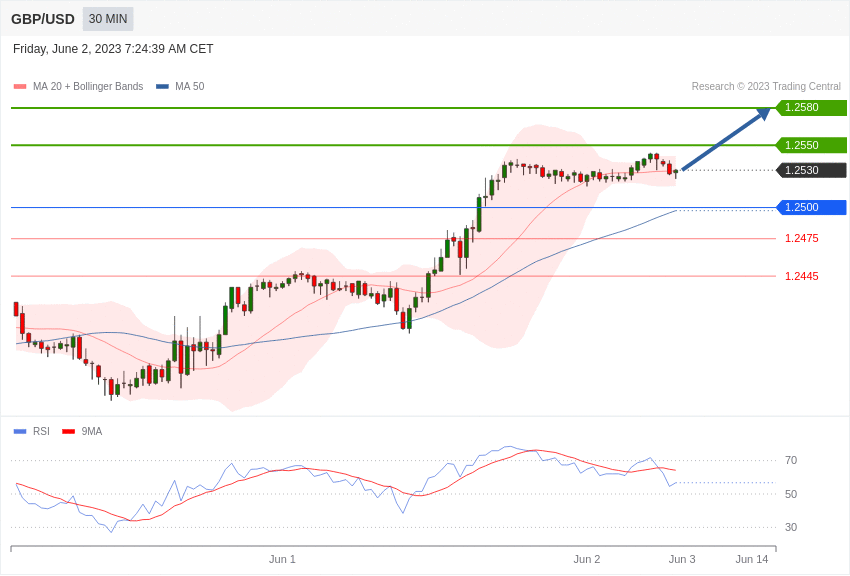The height and width of the screenshot is (576, 850).
Task: Click the Jun 14 date axis label
Action: 752,559
